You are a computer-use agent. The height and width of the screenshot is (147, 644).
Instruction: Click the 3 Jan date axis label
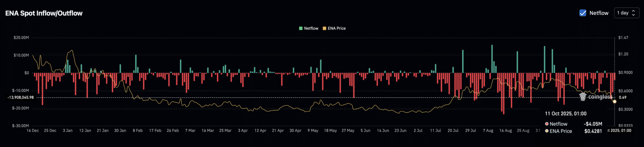68,131
